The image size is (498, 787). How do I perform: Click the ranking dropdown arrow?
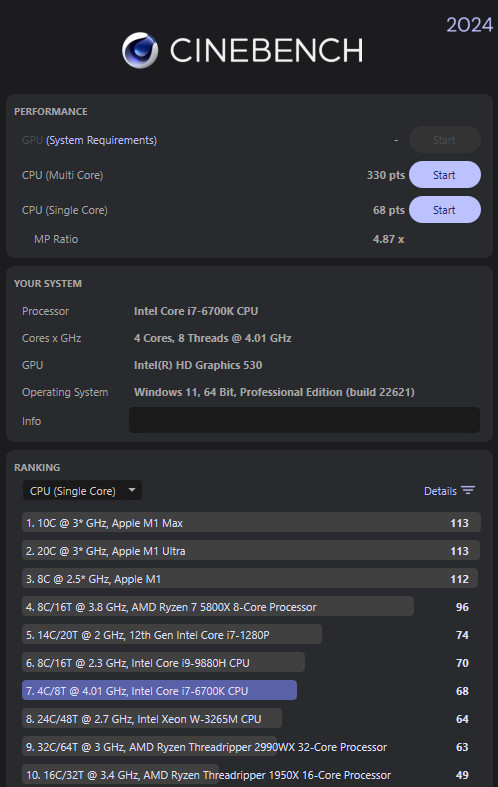[132, 490]
